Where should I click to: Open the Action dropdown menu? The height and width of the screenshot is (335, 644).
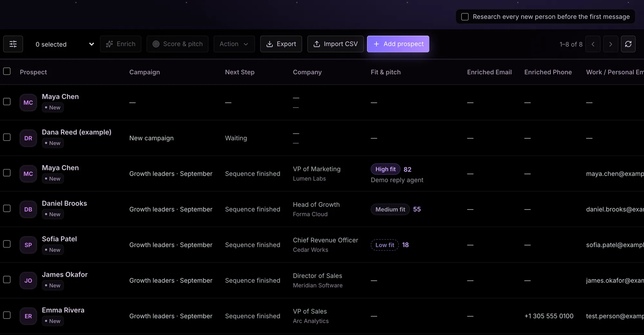pyautogui.click(x=234, y=44)
